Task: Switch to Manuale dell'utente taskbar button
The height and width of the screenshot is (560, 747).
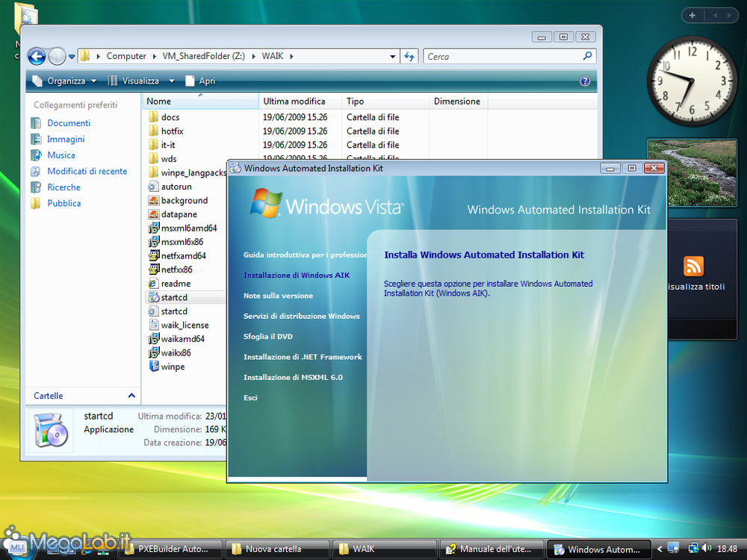Action: (x=492, y=549)
